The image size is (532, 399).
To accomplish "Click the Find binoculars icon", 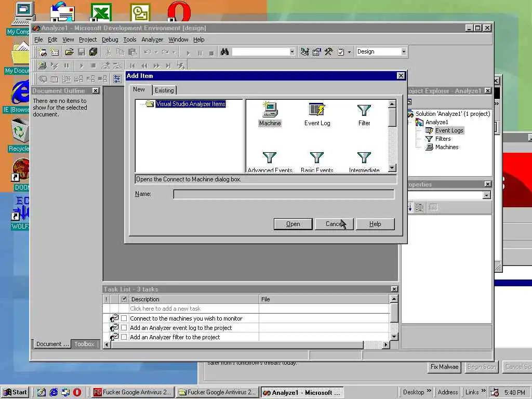I will [x=224, y=52].
